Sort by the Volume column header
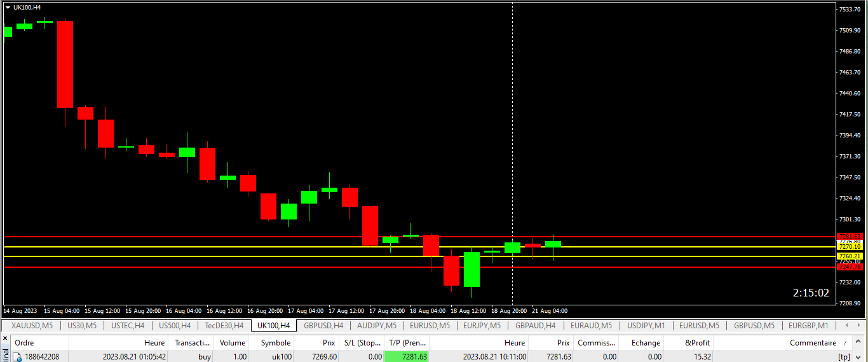The image size is (868, 362). pos(233,343)
